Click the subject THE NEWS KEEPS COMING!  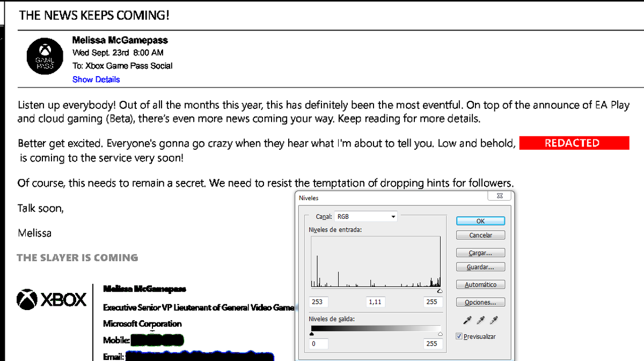tap(94, 16)
